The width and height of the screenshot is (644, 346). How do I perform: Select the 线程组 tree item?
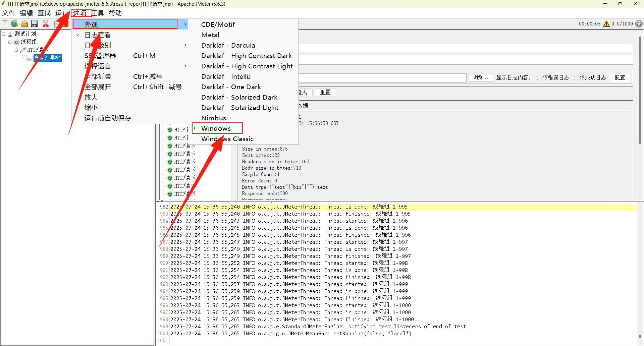(x=29, y=42)
